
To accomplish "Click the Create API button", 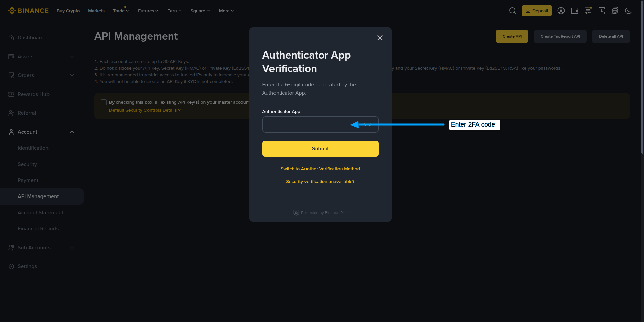I will pyautogui.click(x=512, y=36).
